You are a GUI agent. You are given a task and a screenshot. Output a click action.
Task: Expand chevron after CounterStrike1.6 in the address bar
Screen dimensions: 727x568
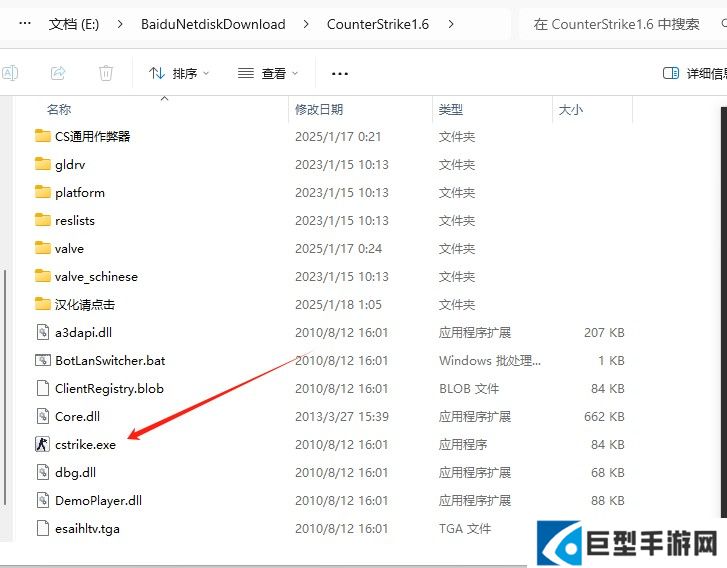(451, 24)
